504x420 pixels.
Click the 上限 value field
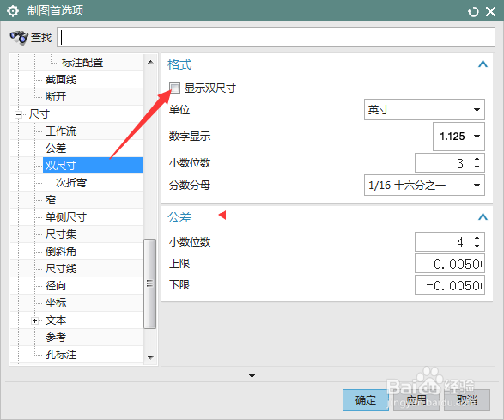tap(450, 264)
